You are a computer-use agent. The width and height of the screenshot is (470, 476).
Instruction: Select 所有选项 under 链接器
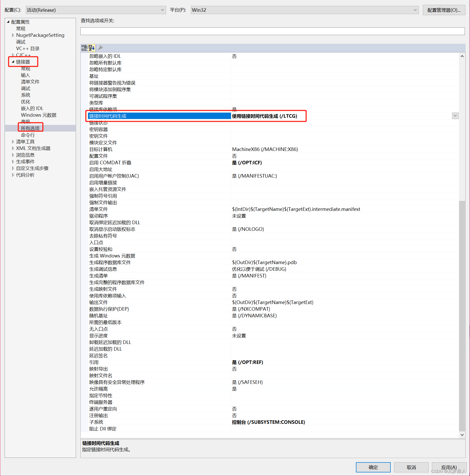click(30, 128)
